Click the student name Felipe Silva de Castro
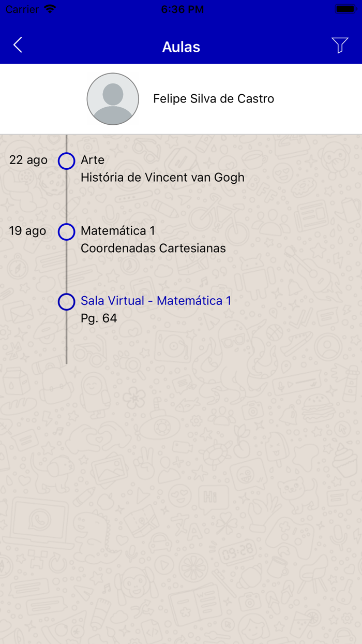This screenshot has width=362, height=644. (214, 99)
